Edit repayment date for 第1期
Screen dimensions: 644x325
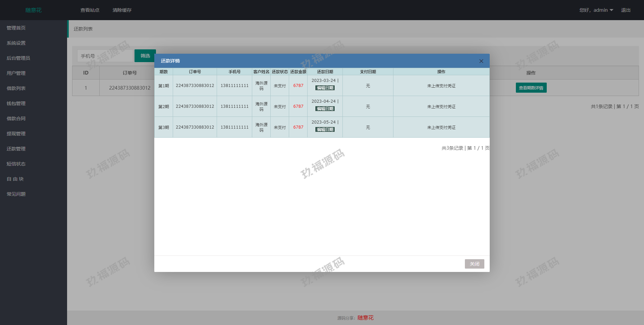point(325,88)
